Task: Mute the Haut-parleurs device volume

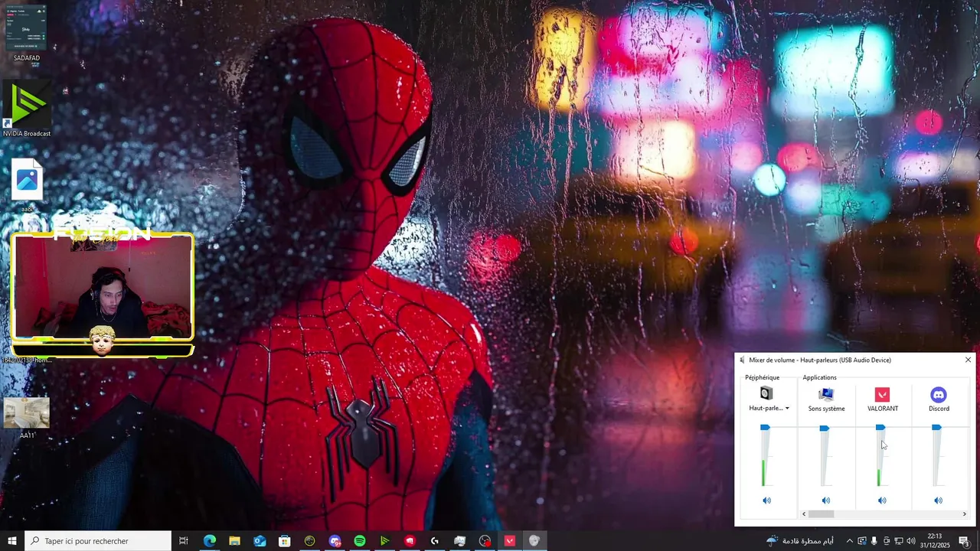Action: (x=766, y=500)
